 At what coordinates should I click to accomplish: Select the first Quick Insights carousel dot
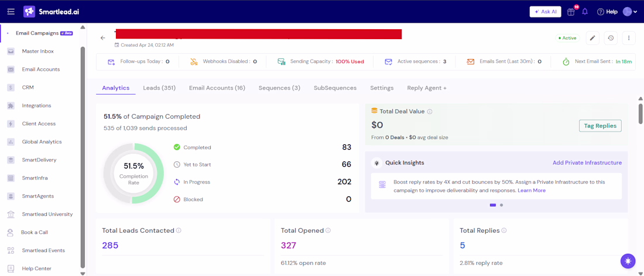(x=493, y=205)
